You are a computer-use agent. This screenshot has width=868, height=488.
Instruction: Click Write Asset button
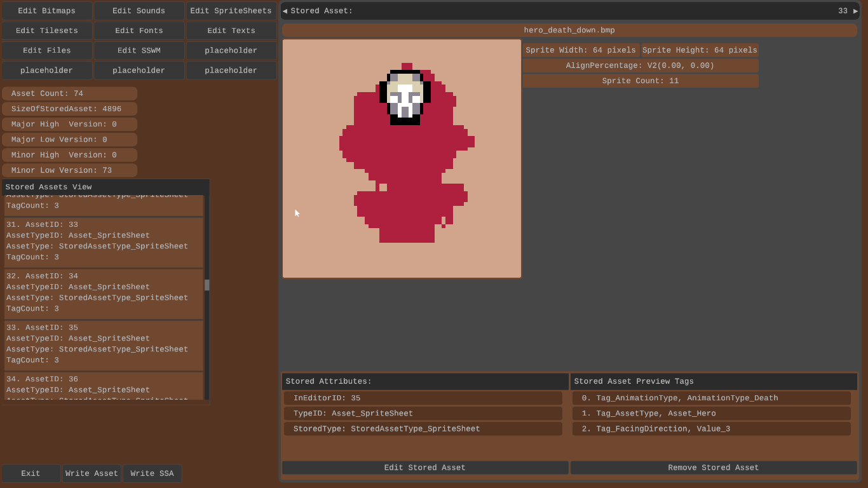(92, 473)
